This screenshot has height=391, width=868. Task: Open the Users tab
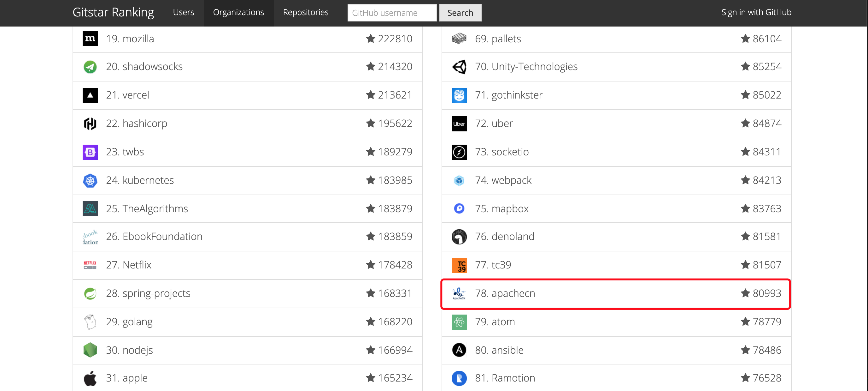pyautogui.click(x=183, y=13)
